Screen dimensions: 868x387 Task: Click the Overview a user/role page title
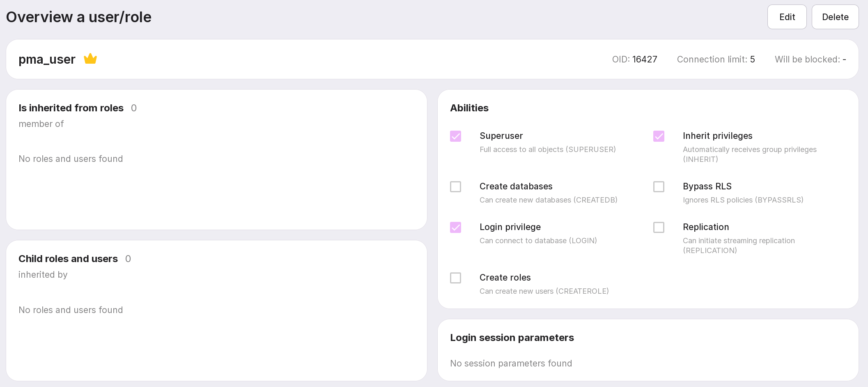click(x=79, y=17)
